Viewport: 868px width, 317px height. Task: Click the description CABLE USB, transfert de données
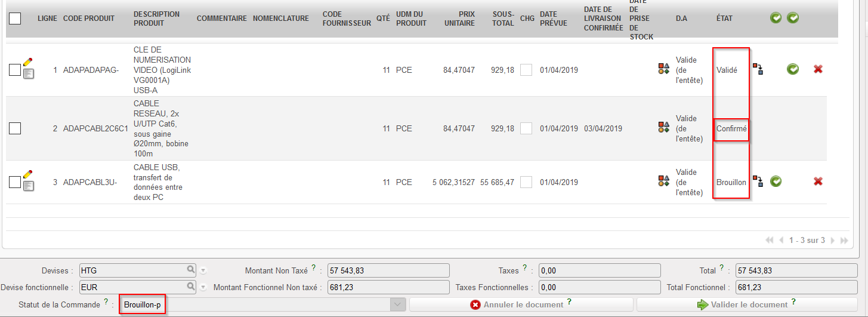[x=157, y=182]
